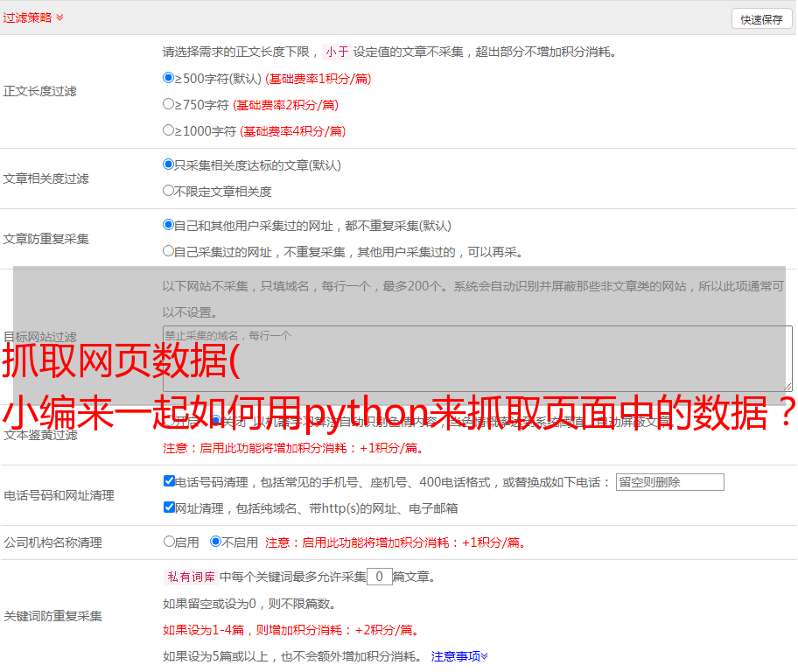The height and width of the screenshot is (672, 798).
Task: Click the 快速保存 button
Action: (x=761, y=19)
